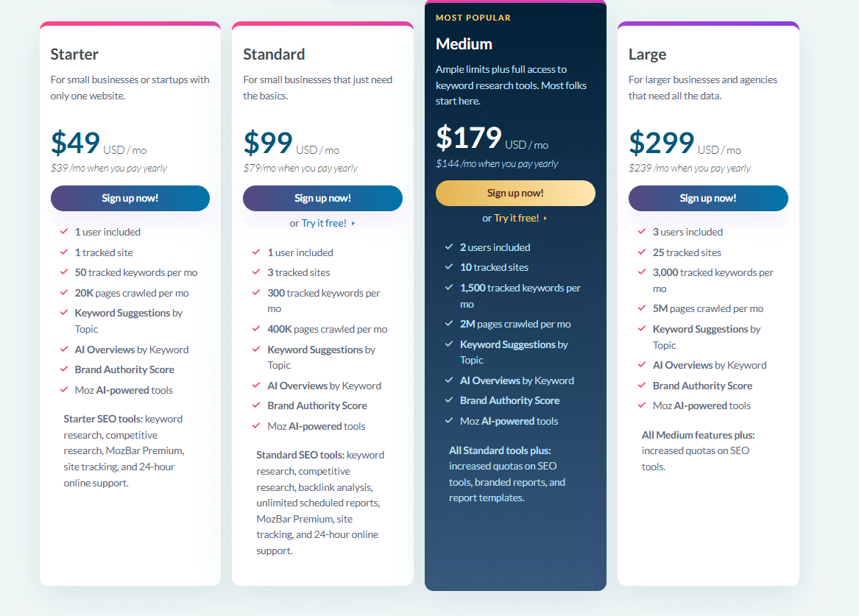Select the Medium plan heading

(x=464, y=44)
